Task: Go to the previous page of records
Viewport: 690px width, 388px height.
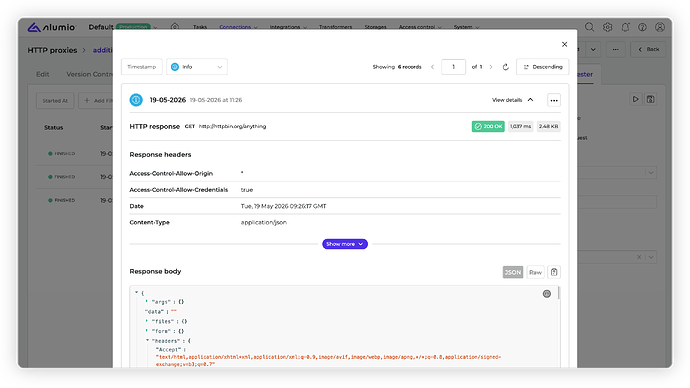Action: coord(433,67)
